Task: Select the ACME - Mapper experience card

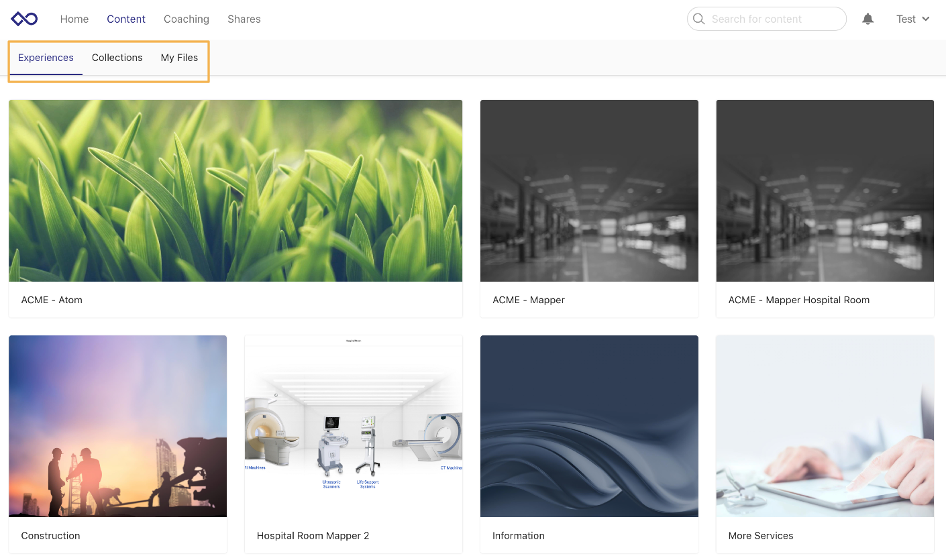Action: click(x=589, y=190)
